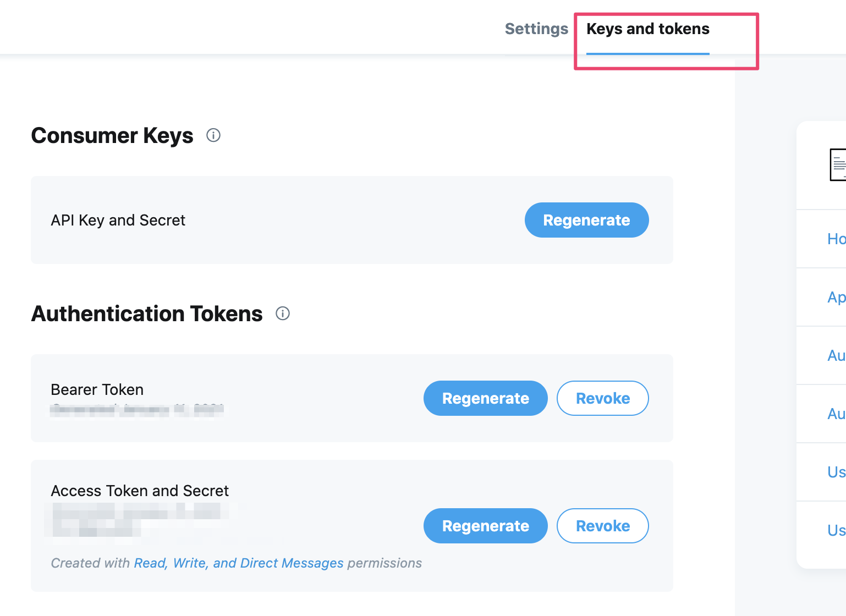
Task: Open the upper "Au" link in the right panel
Action: (836, 355)
